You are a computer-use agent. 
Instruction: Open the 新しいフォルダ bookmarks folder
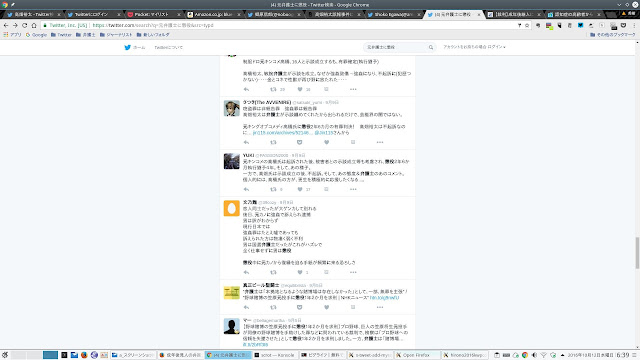point(153,35)
